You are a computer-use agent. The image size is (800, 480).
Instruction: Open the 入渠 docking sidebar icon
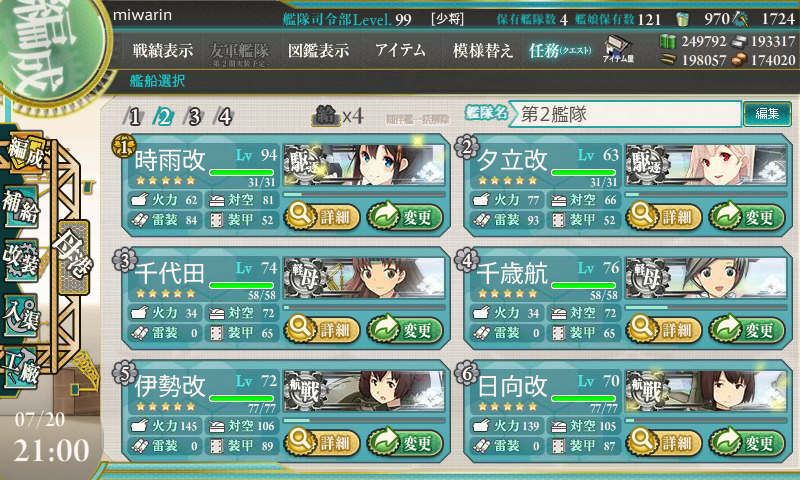coord(21,315)
